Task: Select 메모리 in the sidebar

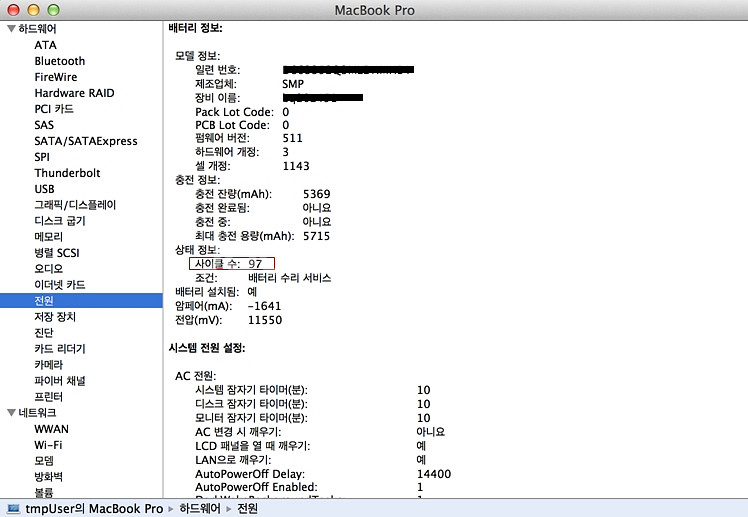Action: 49,237
